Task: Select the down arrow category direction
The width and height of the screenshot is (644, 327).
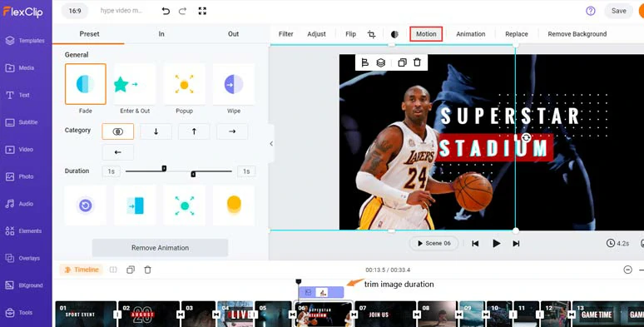Action: coord(156,131)
